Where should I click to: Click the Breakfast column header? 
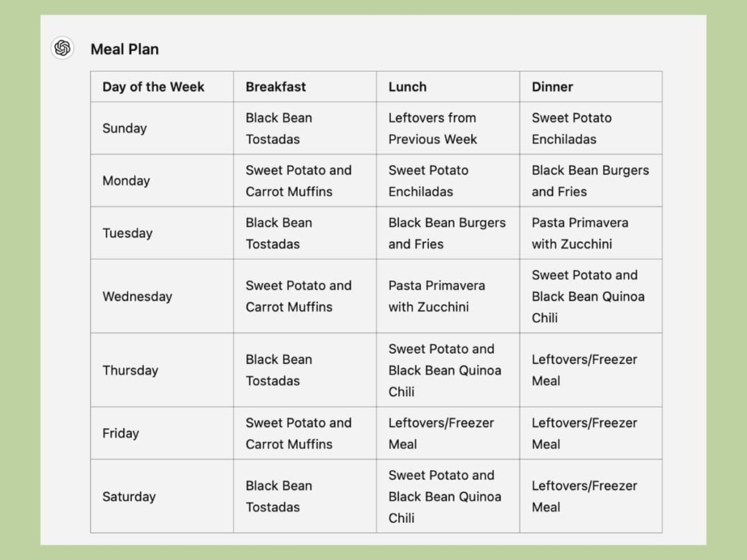pos(276,87)
